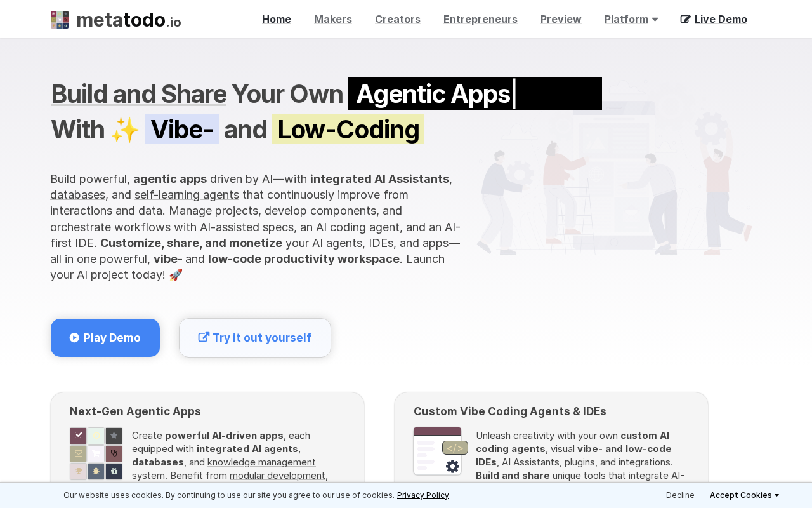Follow the self-learning agents link
The width and height of the screenshot is (812, 508).
coord(187,195)
